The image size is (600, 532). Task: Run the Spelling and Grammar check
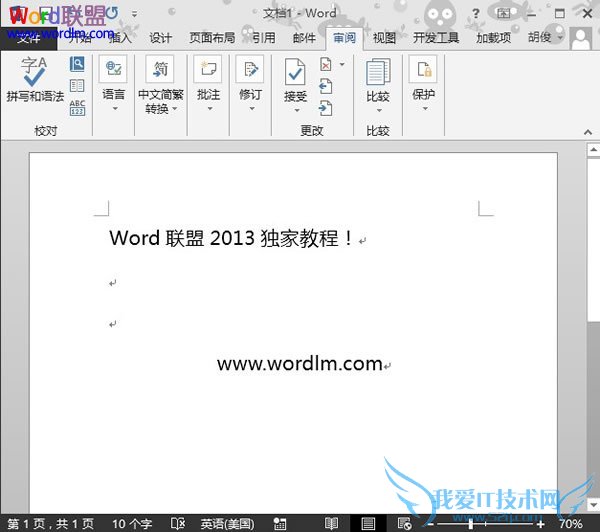pos(35,80)
